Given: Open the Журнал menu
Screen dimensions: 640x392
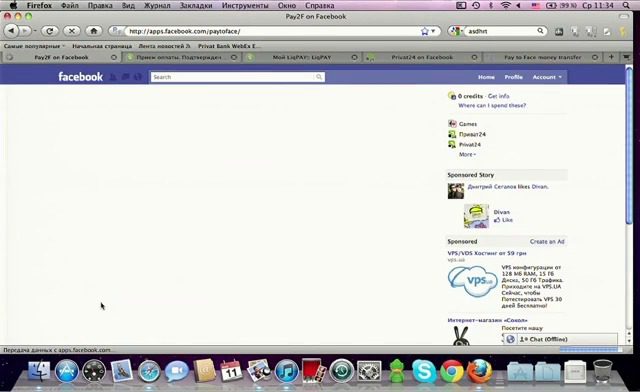Looking at the screenshot, I should click(x=157, y=6).
